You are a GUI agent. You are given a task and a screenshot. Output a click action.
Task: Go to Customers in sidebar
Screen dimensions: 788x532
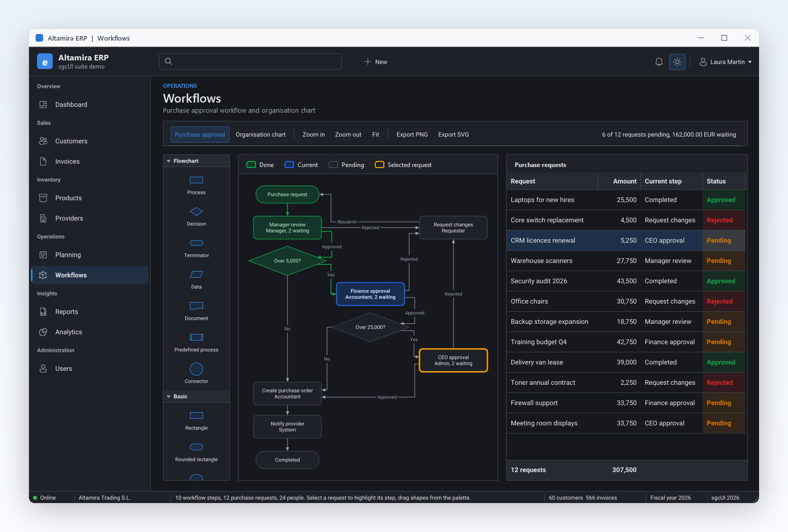[90, 141]
